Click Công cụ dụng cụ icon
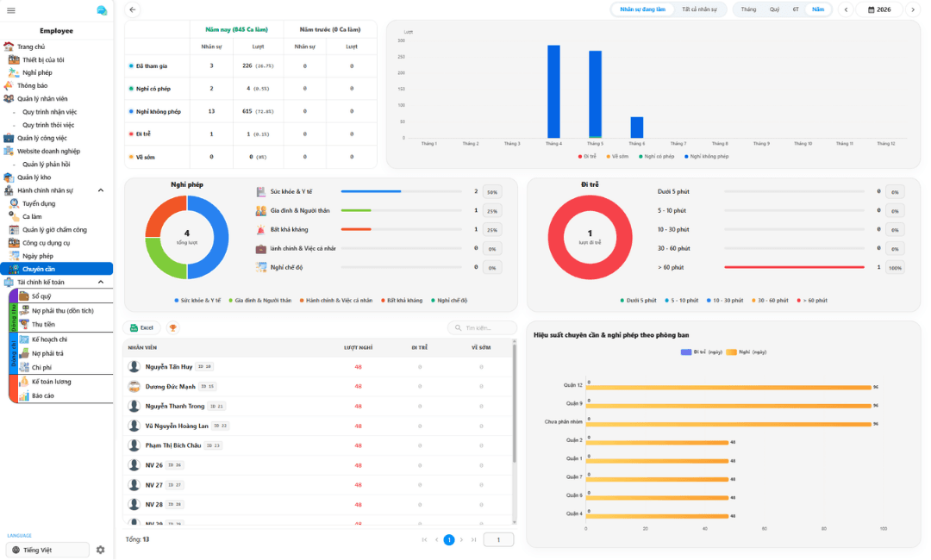 14,242
